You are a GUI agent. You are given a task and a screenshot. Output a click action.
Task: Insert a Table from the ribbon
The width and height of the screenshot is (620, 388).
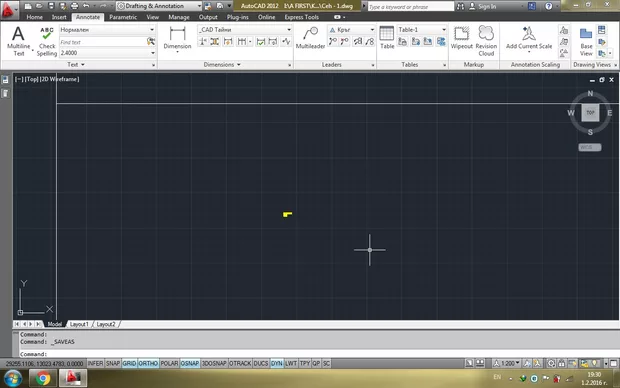click(x=387, y=38)
